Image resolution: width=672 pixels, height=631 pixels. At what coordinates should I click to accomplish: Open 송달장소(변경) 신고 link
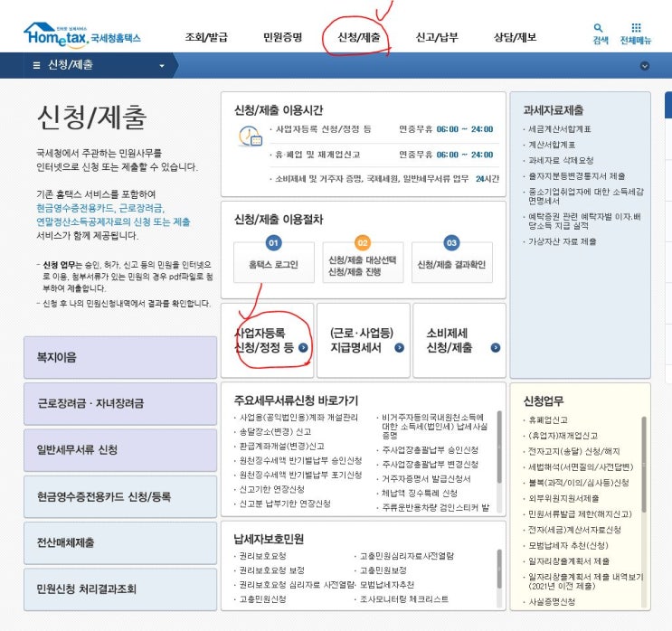(275, 431)
